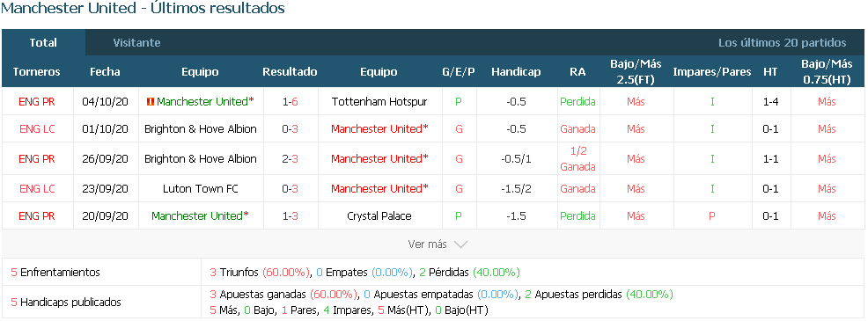Open Brighton & Hove Albion on 01/10/20 row
868x321 pixels.
tap(201, 129)
